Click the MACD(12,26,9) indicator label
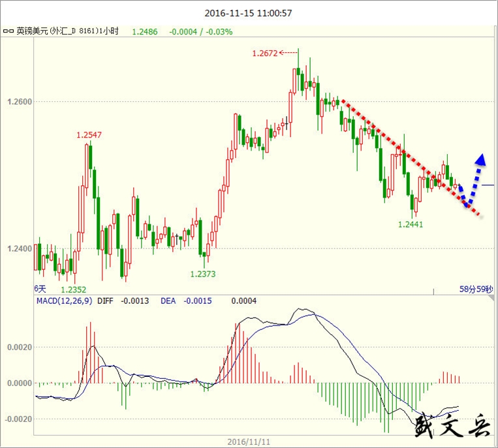This screenshot has height=448, width=498. (65, 301)
